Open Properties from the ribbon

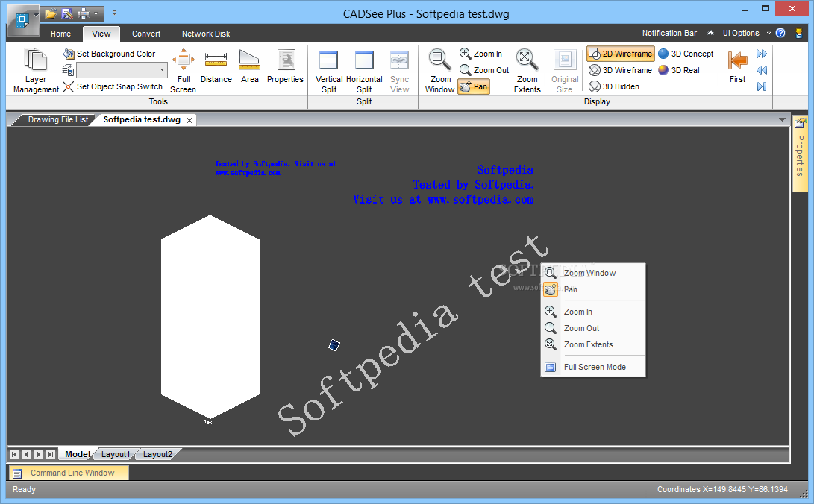pyautogui.click(x=285, y=66)
